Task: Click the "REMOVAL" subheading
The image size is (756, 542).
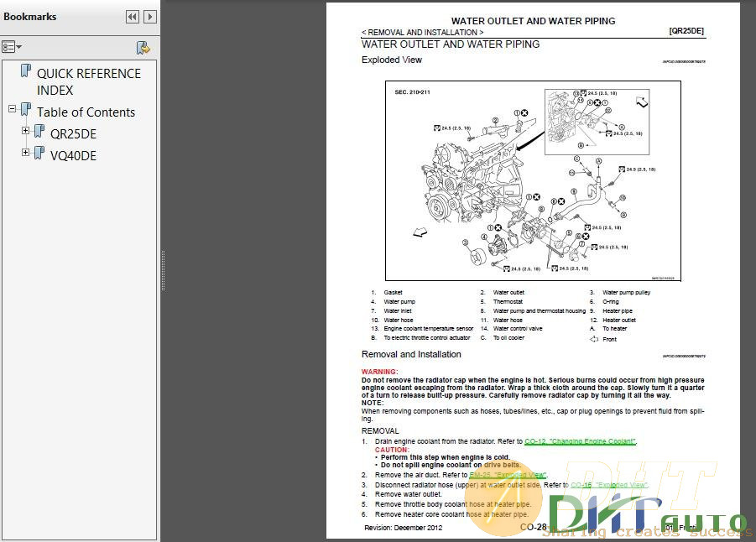Action: point(380,431)
